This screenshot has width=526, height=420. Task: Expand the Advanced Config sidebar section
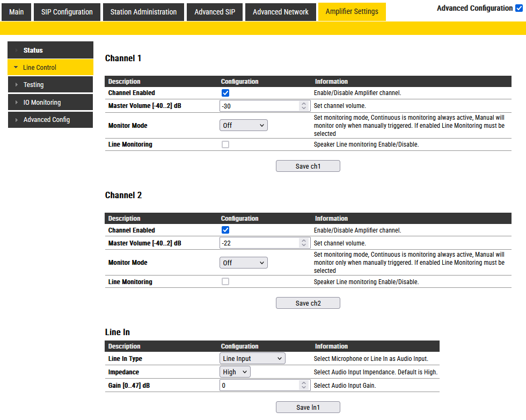pos(50,120)
